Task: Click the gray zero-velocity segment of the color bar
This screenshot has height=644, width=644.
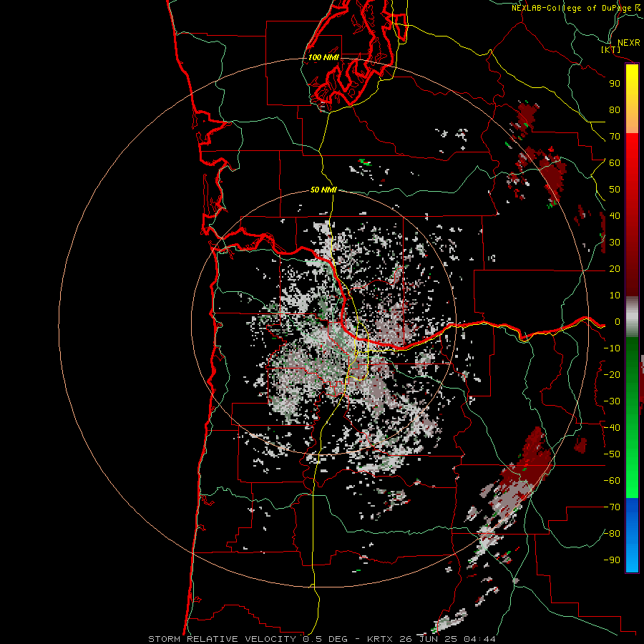Action: (x=632, y=316)
